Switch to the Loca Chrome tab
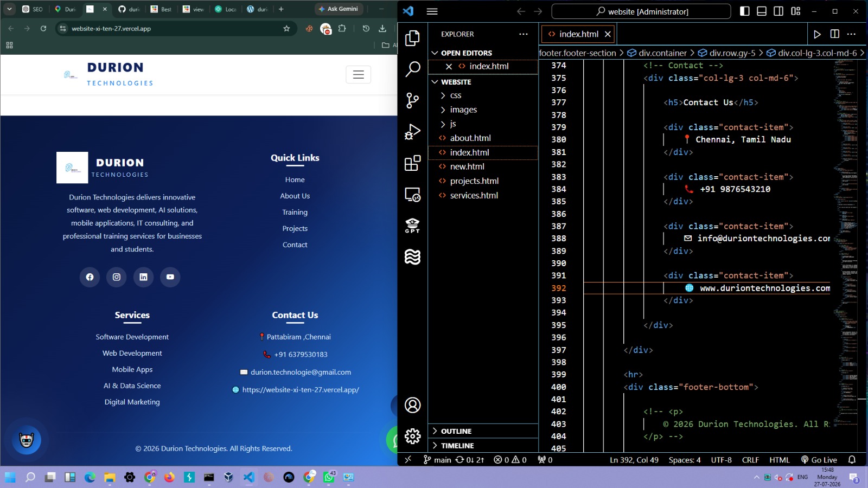 pos(226,9)
